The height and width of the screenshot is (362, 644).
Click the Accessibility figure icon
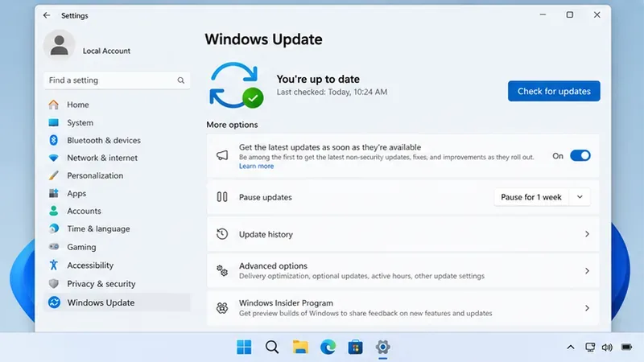click(x=53, y=265)
